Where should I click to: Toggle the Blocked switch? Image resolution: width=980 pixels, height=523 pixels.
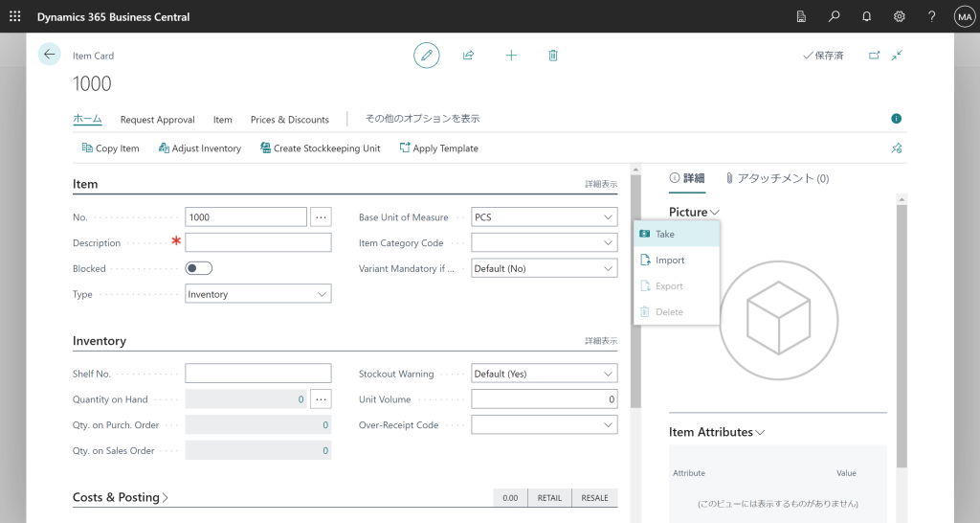[x=199, y=268]
